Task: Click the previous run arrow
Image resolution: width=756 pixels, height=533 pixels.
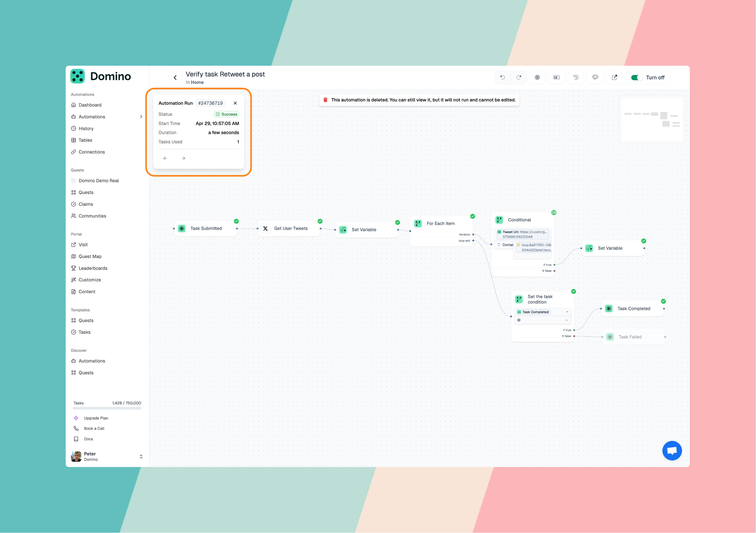Action: click(x=165, y=158)
